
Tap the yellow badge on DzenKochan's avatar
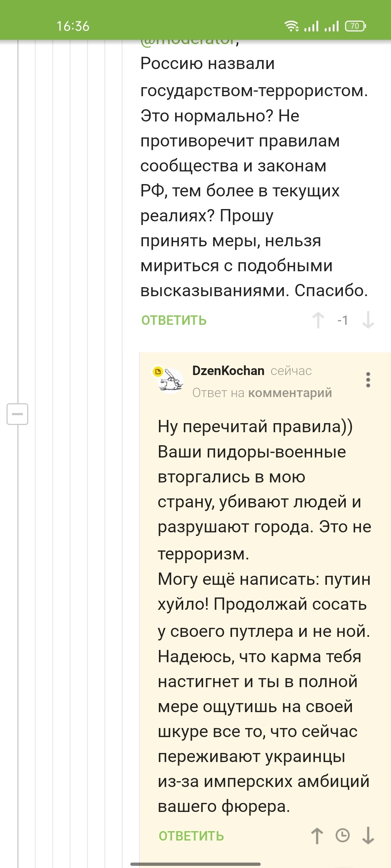pyautogui.click(x=157, y=371)
